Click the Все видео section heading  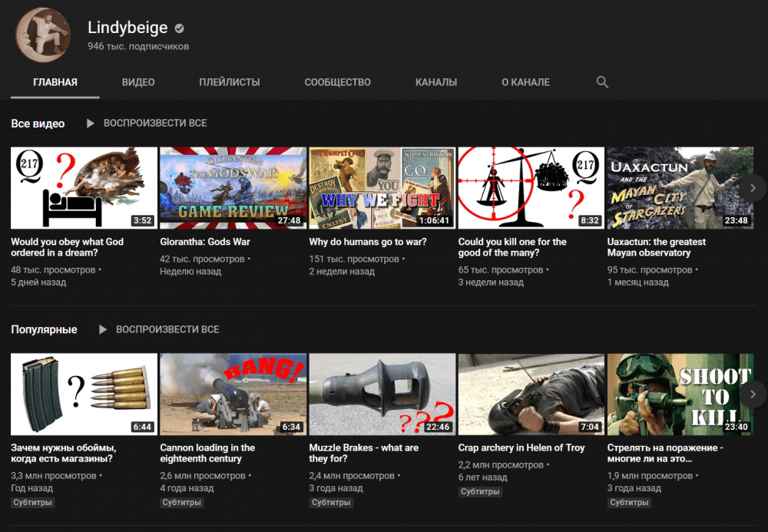coord(38,124)
